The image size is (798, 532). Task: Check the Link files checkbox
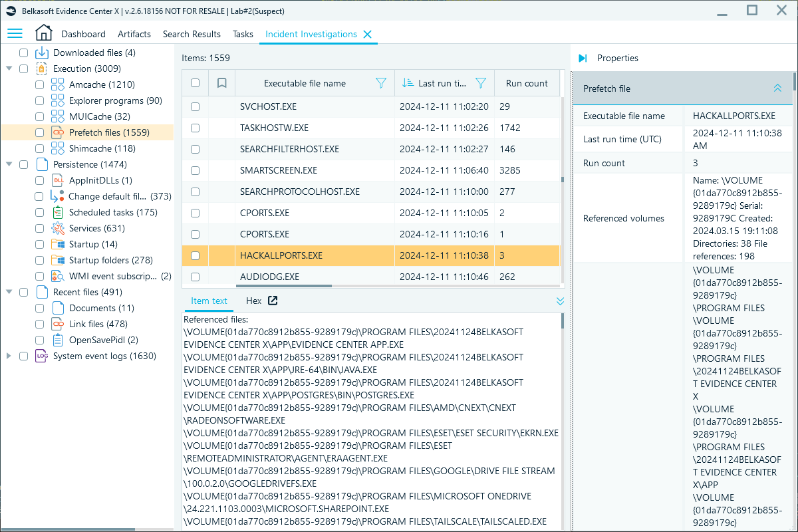[40, 324]
